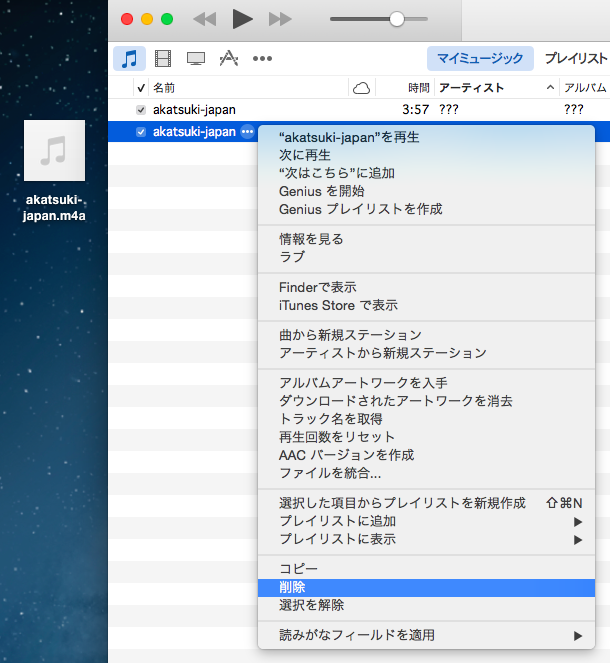Click the selected akatsuki-japan track name
The height and width of the screenshot is (663, 610).
(x=194, y=132)
